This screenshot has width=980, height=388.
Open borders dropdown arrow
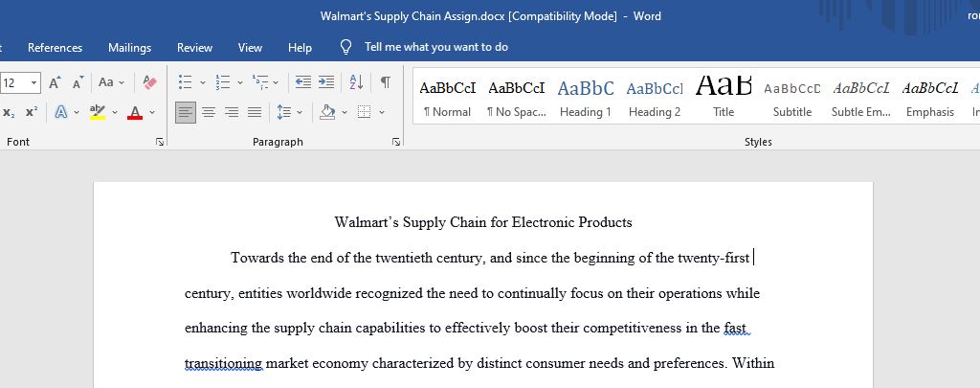pyautogui.click(x=382, y=113)
